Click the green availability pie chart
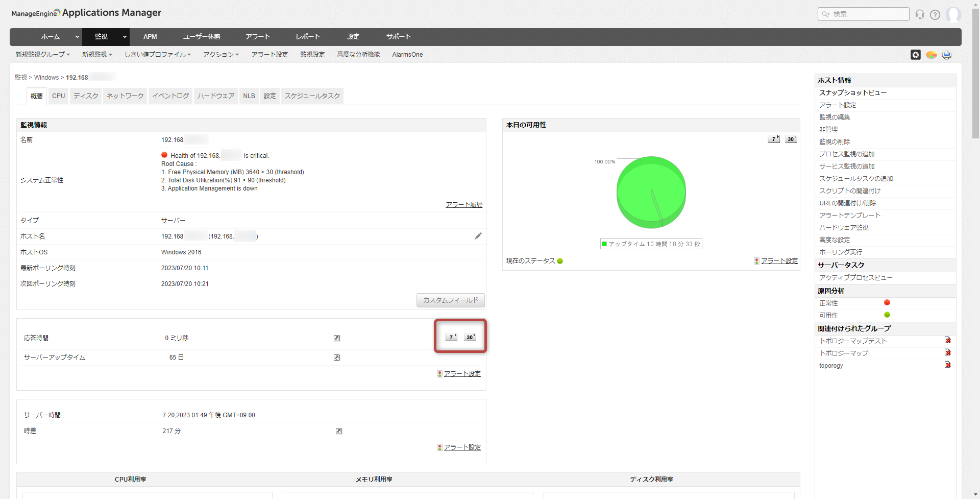 [x=651, y=192]
